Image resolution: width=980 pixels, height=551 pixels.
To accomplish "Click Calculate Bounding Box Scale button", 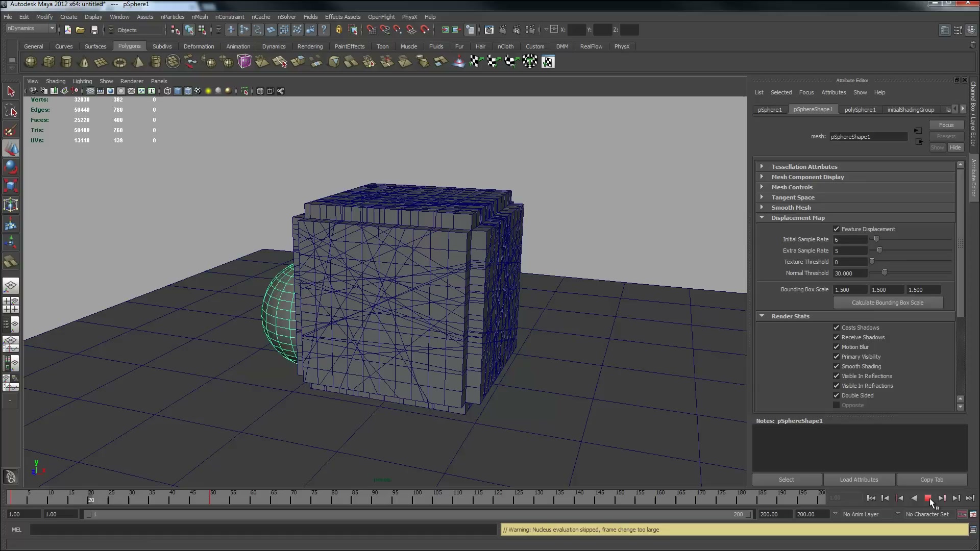I will coord(888,303).
